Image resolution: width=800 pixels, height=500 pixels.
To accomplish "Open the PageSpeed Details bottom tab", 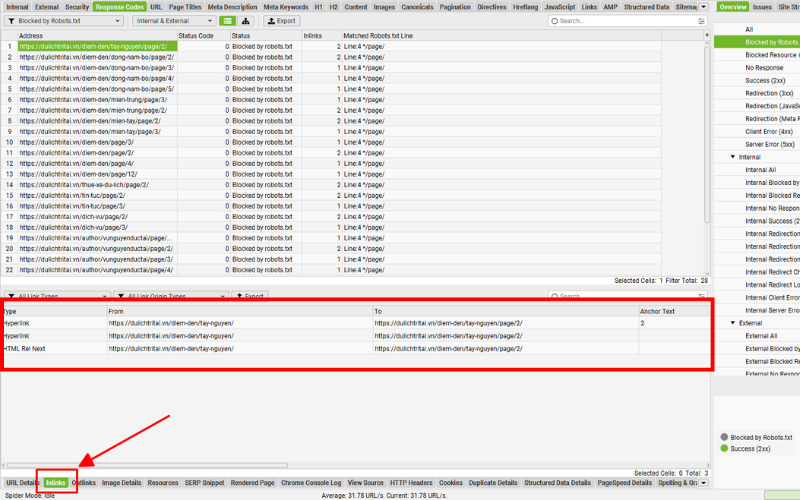I will coord(624,483).
